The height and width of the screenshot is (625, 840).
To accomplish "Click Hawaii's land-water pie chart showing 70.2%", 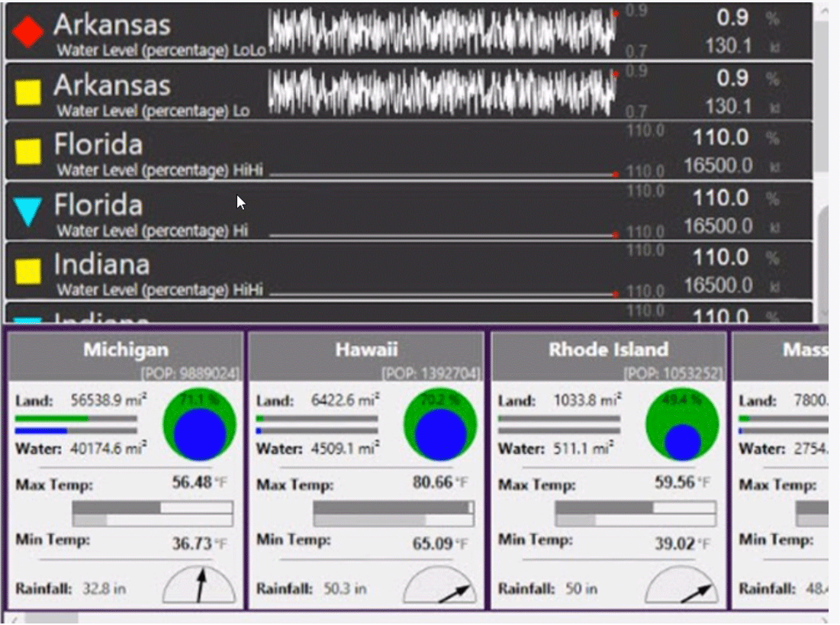I will 441,426.
